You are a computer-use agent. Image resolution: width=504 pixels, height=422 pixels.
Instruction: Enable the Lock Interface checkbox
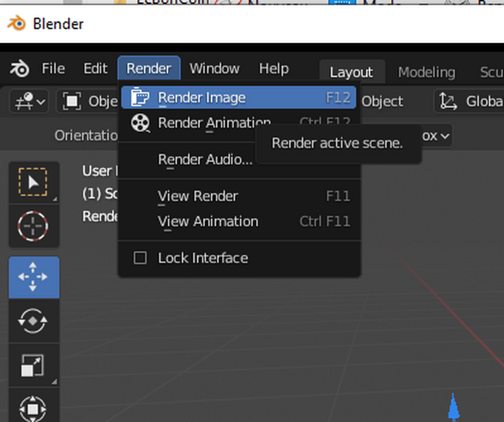(140, 258)
